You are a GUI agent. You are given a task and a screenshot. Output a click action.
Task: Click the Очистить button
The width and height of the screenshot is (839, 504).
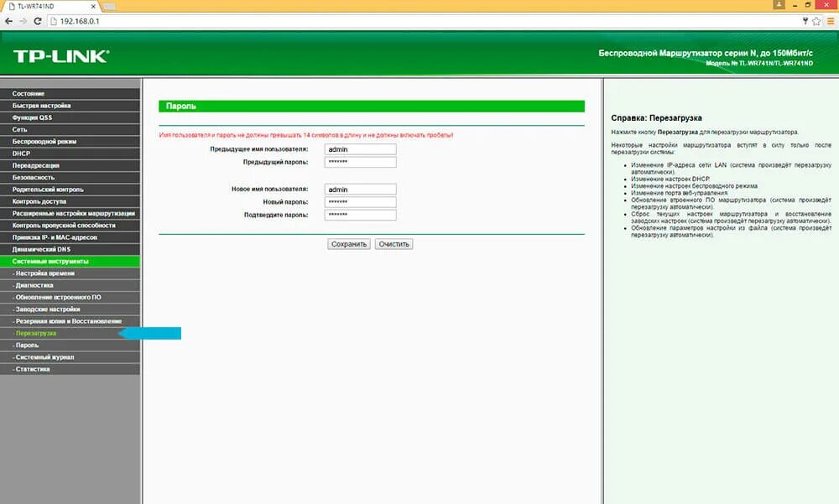coord(393,244)
